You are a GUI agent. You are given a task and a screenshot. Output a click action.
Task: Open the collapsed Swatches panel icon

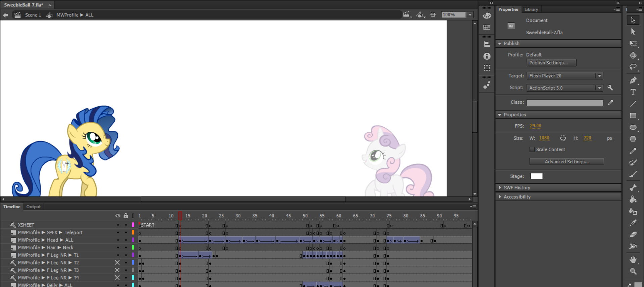(487, 27)
